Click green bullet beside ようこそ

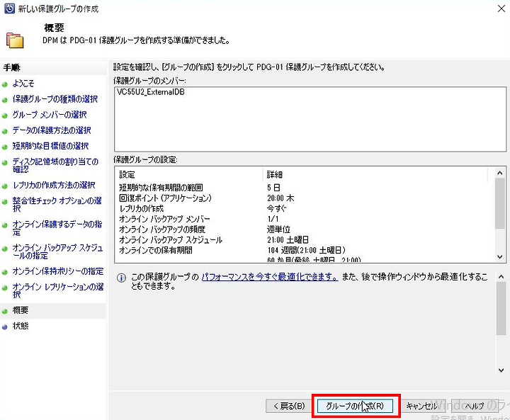(x=4, y=84)
